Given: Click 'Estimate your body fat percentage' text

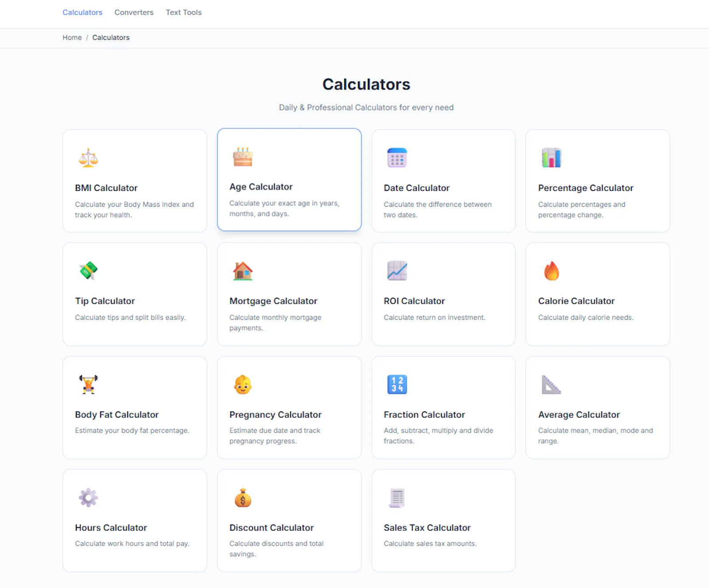Looking at the screenshot, I should pyautogui.click(x=132, y=430).
